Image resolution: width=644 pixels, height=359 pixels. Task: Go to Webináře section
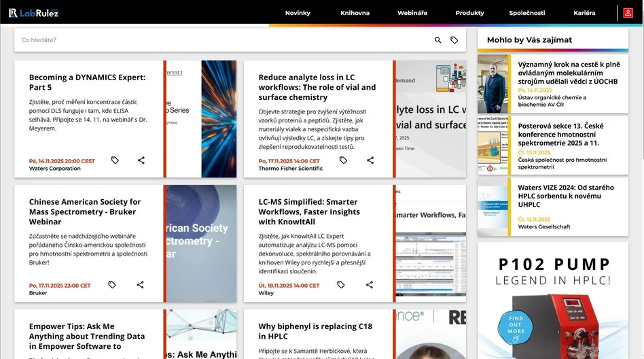(x=412, y=13)
